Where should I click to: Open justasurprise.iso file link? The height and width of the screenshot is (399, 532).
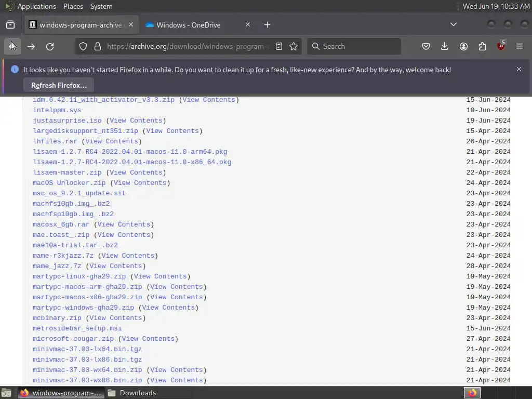(67, 121)
